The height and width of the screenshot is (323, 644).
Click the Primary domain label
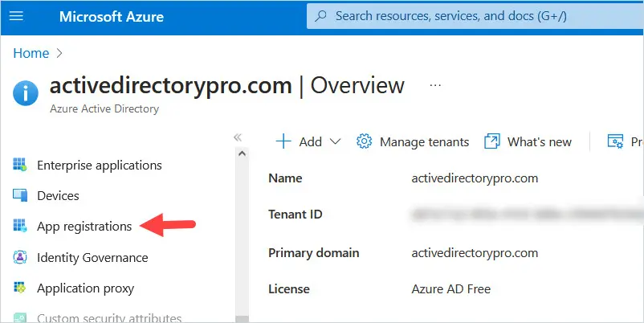pyautogui.click(x=313, y=253)
